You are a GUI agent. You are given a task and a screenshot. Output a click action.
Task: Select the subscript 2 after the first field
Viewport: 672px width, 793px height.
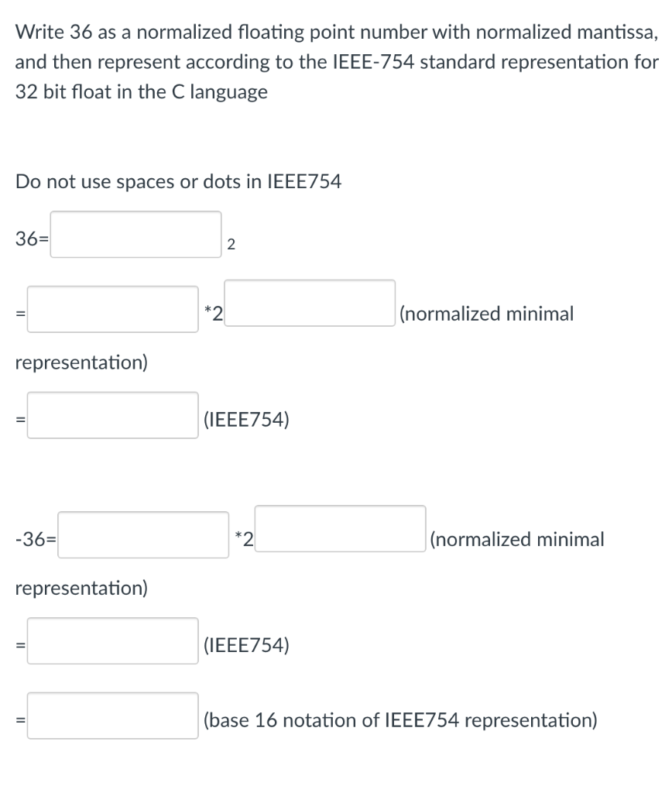230,244
